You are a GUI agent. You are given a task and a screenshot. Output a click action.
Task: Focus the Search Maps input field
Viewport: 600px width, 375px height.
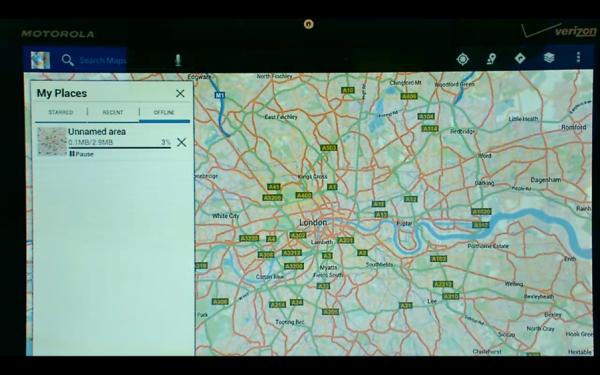pos(103,60)
